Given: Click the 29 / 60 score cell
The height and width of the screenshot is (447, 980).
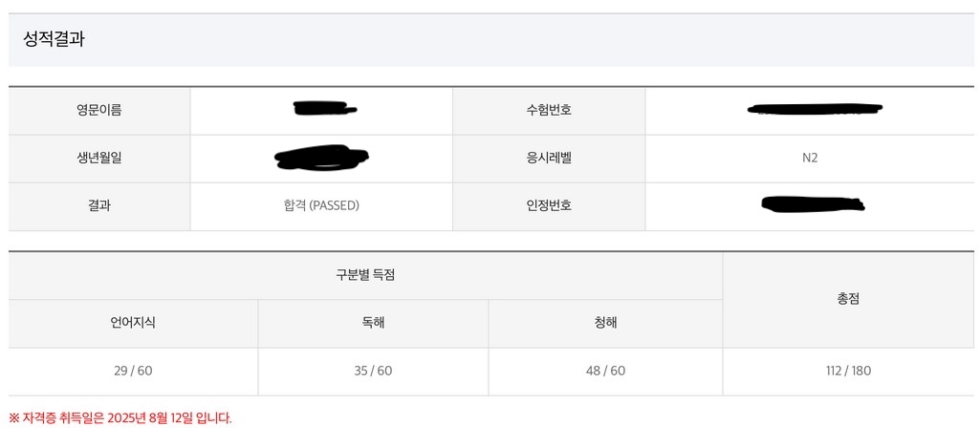Looking at the screenshot, I should tap(133, 371).
